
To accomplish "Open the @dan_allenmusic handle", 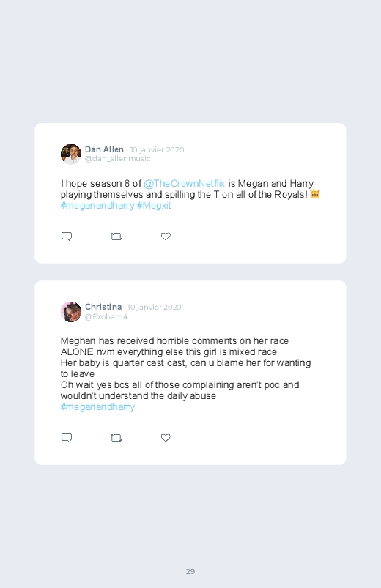I will [117, 159].
